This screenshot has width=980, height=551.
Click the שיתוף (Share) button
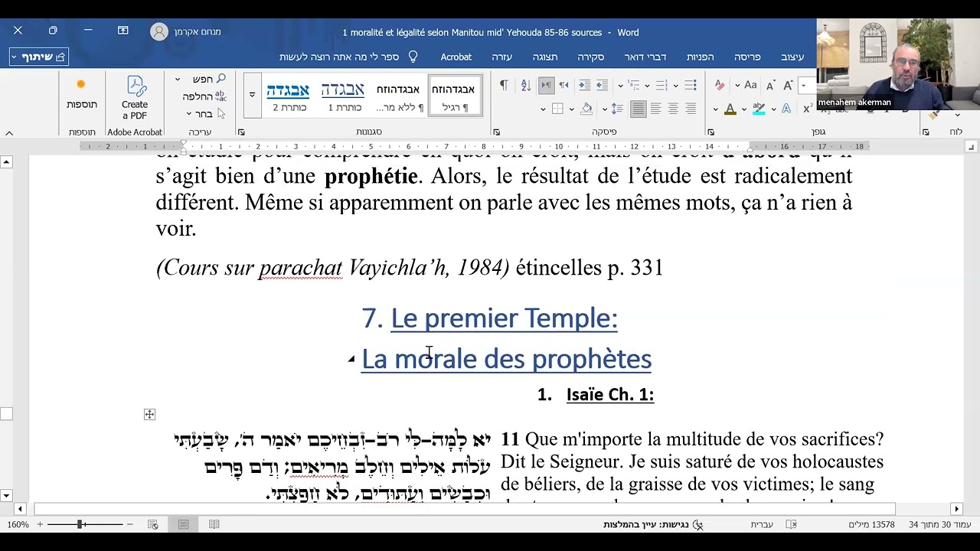39,57
